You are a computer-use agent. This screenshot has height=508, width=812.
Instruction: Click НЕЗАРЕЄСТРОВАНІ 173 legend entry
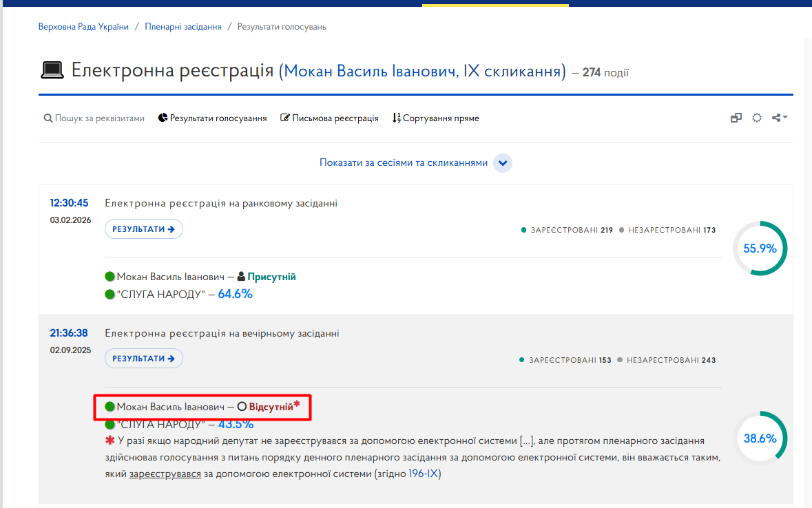tap(667, 230)
